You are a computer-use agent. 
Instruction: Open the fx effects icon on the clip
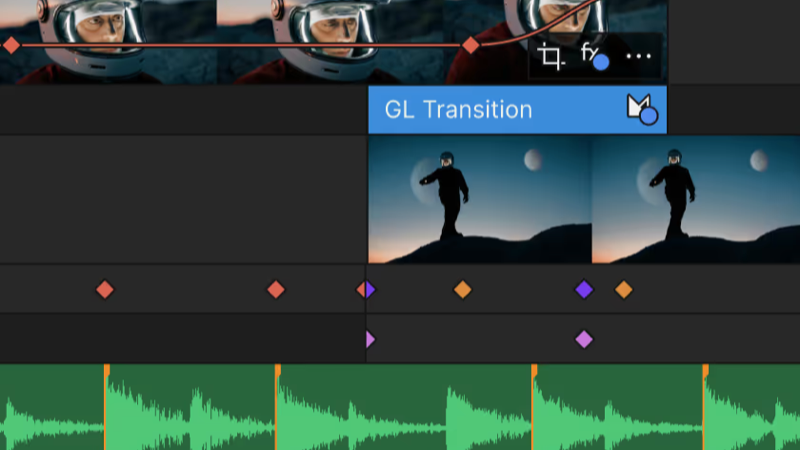click(595, 56)
